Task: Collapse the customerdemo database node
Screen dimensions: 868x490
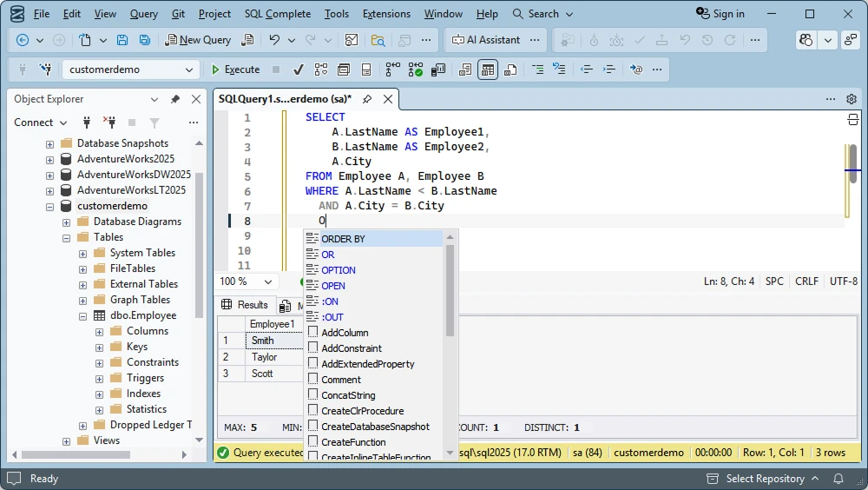Action: click(49, 206)
